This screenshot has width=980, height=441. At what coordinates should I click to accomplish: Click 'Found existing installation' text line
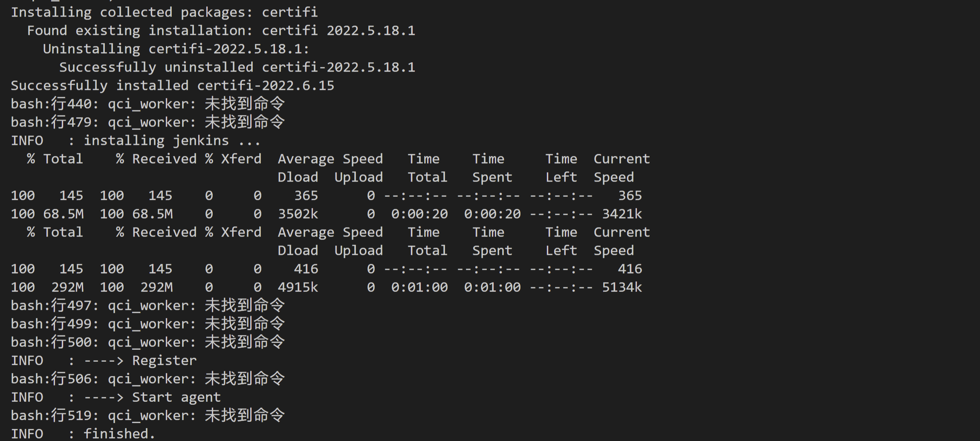click(221, 31)
